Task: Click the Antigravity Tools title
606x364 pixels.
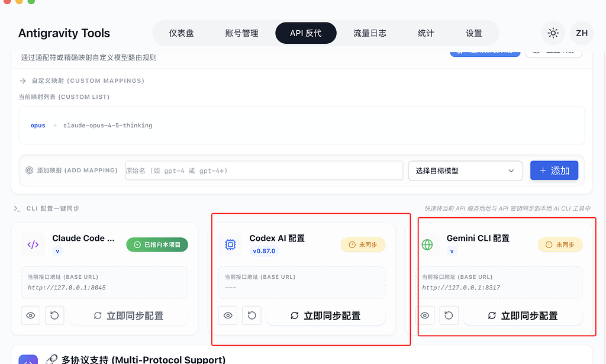Action: point(64,33)
